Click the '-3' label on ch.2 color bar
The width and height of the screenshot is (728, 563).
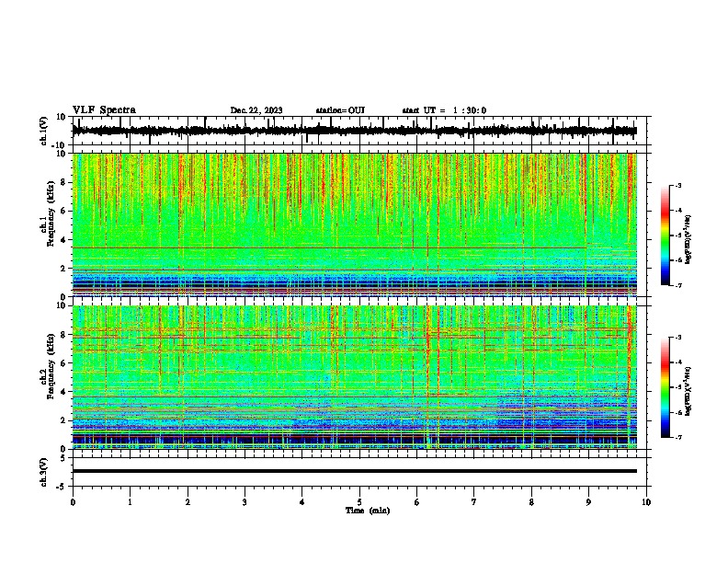tap(678, 338)
